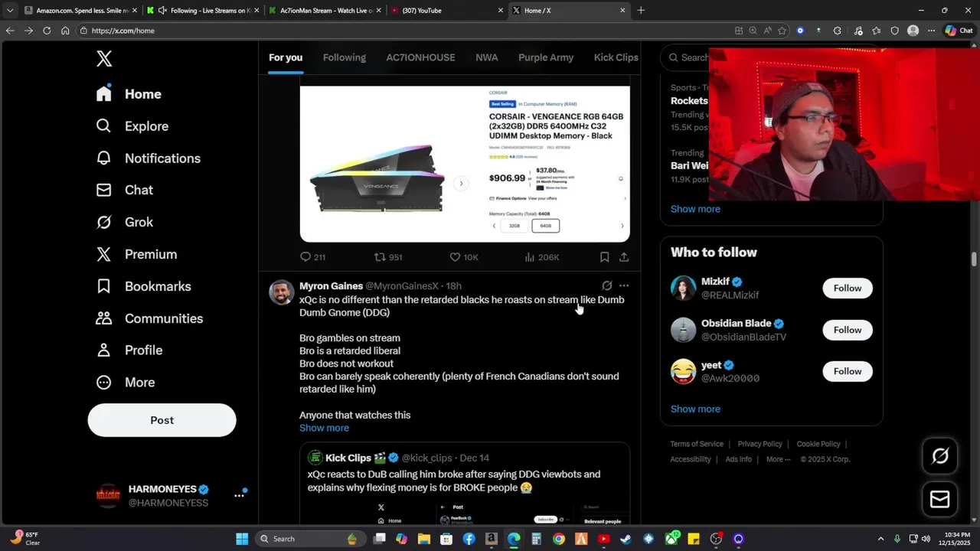The image size is (980, 551).
Task: Open Edge browser extensions icon
Action: (x=837, y=31)
